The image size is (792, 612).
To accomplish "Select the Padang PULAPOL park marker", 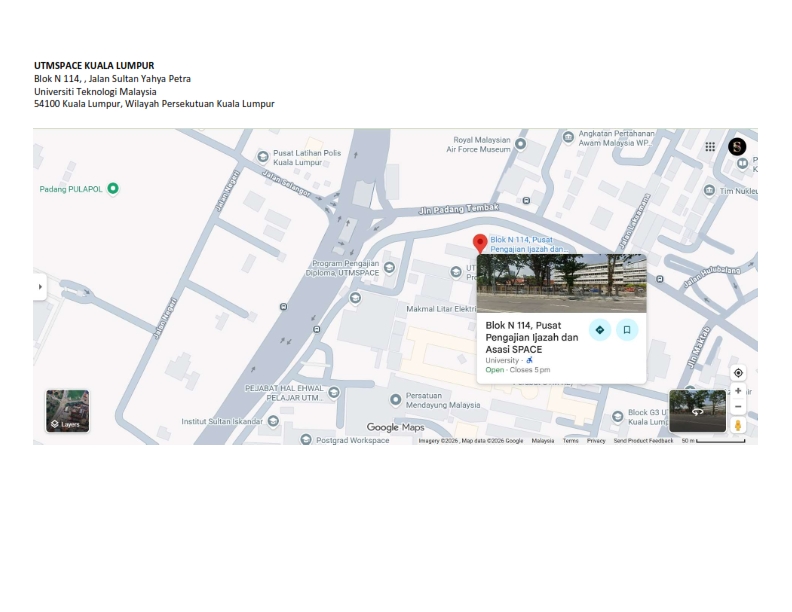I will (113, 188).
